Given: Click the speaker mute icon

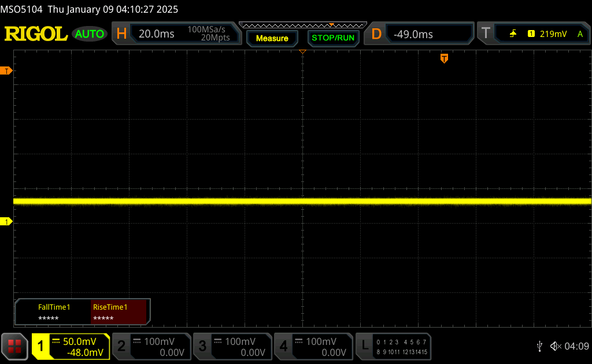Looking at the screenshot, I should coord(555,346).
